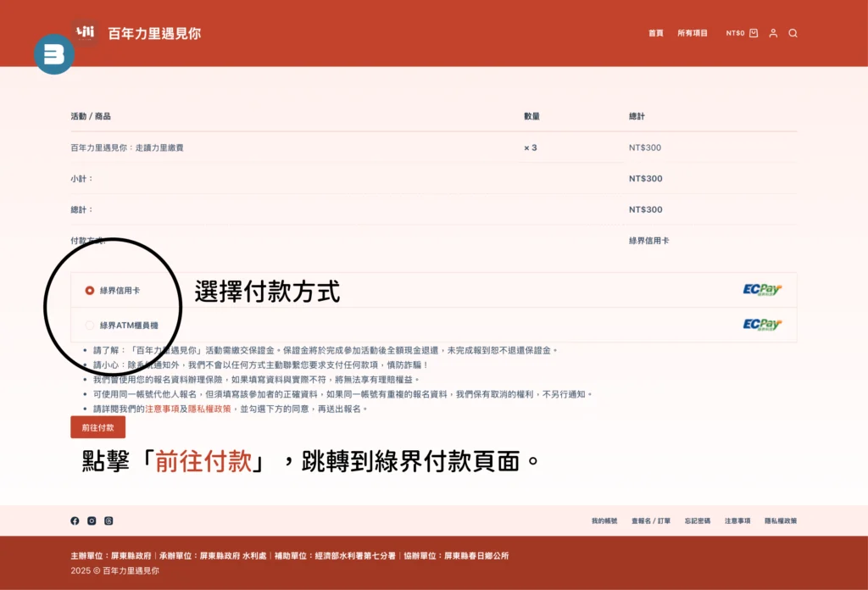Image resolution: width=868 pixels, height=590 pixels.
Task: Click the site logo in the header
Action: click(x=85, y=33)
